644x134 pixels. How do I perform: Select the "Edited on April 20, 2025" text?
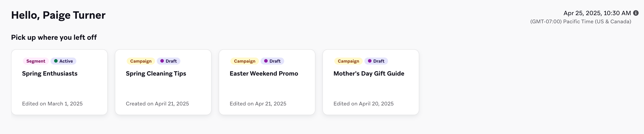click(363, 103)
